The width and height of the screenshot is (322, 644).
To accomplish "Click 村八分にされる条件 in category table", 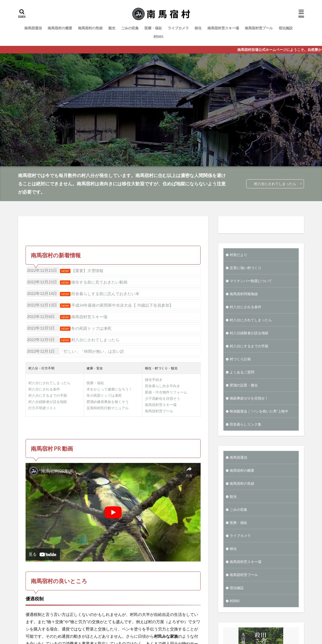I will (44, 389).
